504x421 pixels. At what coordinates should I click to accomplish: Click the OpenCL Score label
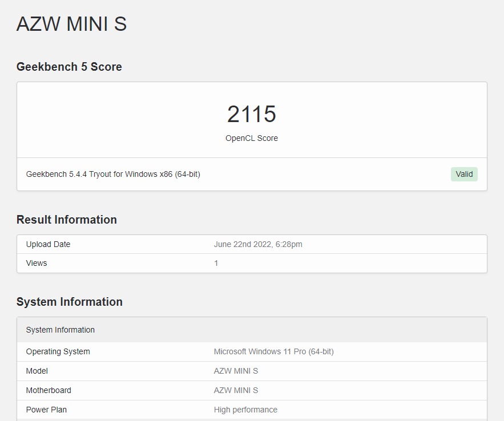(x=251, y=138)
